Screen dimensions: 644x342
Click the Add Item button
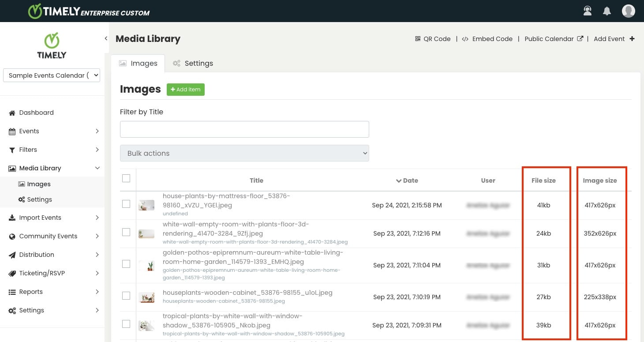point(185,89)
